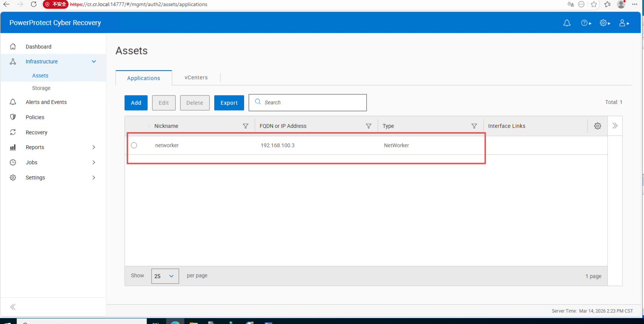Image resolution: width=644 pixels, height=324 pixels.
Task: Collapse the Infrastructure menu chevron
Action: point(94,61)
